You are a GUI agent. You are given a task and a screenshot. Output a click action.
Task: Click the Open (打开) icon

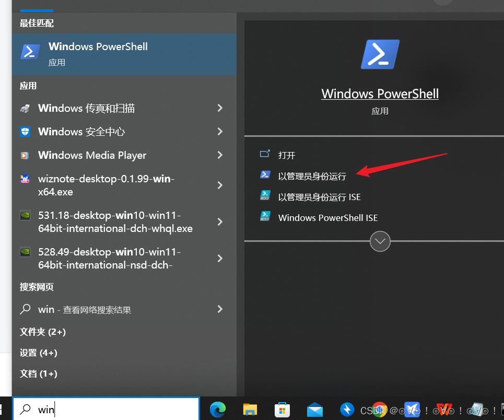pos(265,154)
